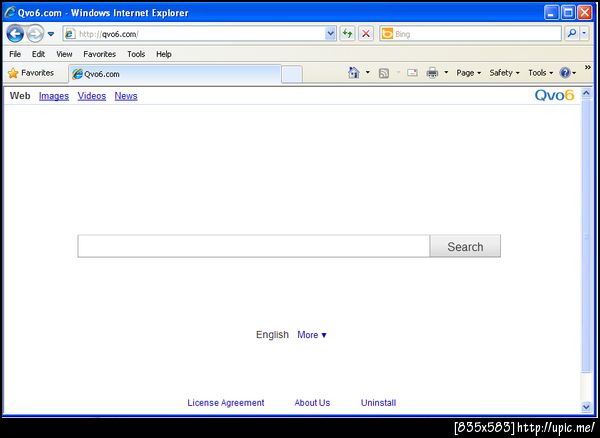
Task: Click the English language label
Action: [272, 335]
